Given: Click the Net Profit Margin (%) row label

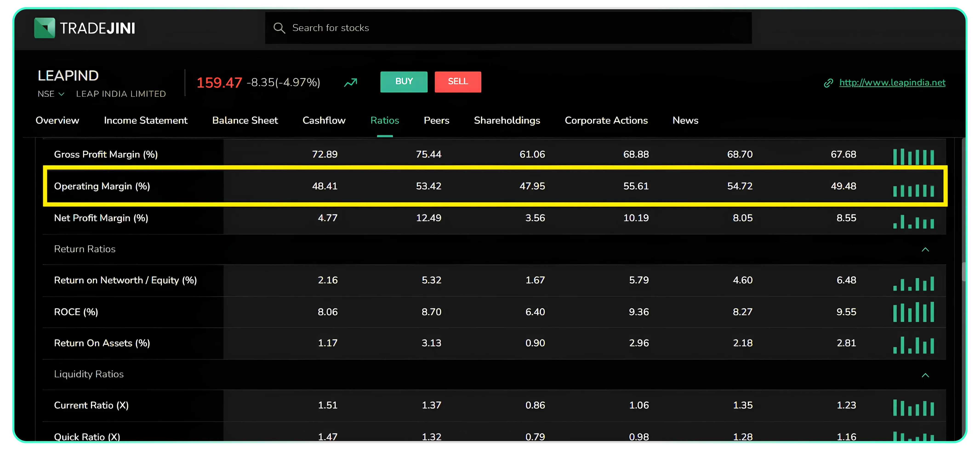Looking at the screenshot, I should pyautogui.click(x=101, y=218).
